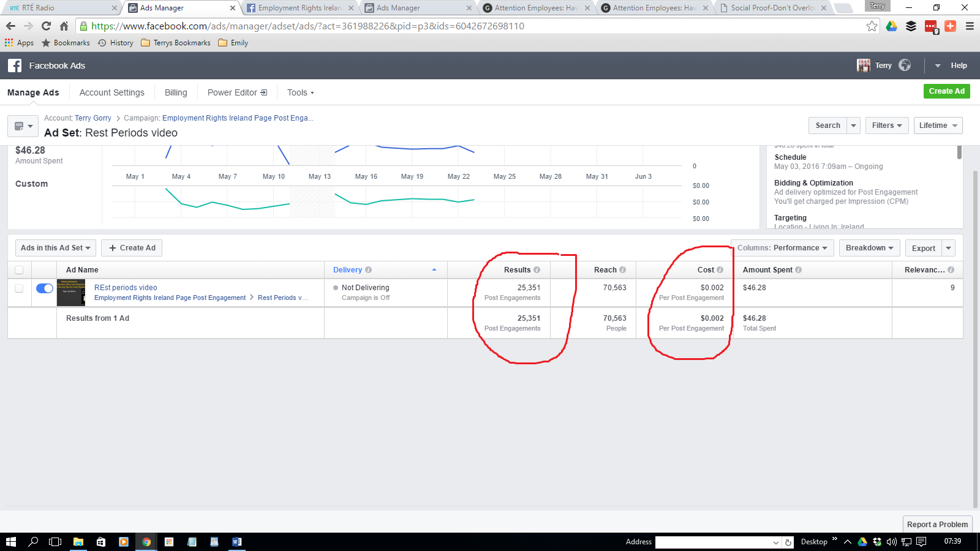
Task: Open the globe notifications icon
Action: [905, 65]
